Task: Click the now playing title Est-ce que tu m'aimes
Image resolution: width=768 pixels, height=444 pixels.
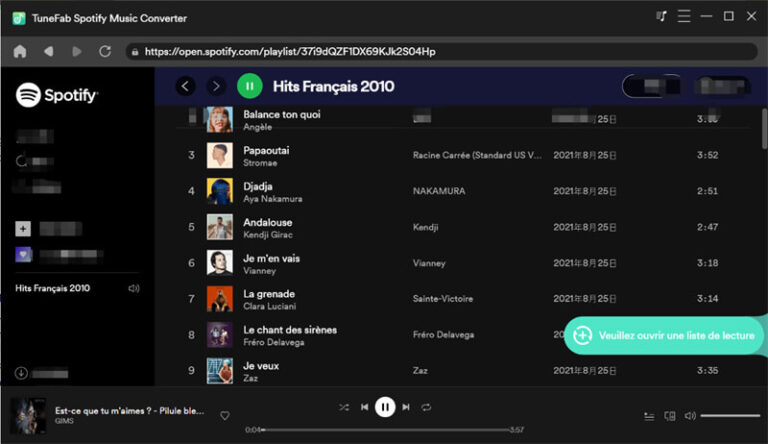Action: [x=129, y=411]
